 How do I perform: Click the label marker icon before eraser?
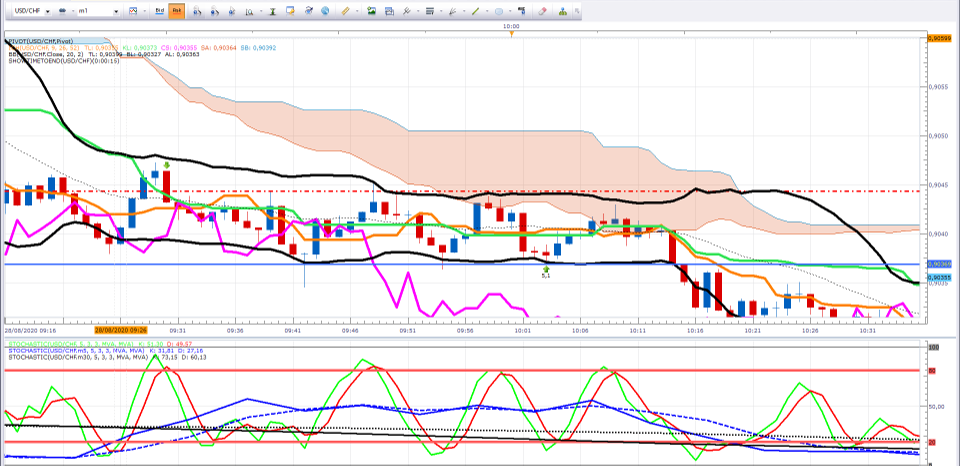pos(522,11)
